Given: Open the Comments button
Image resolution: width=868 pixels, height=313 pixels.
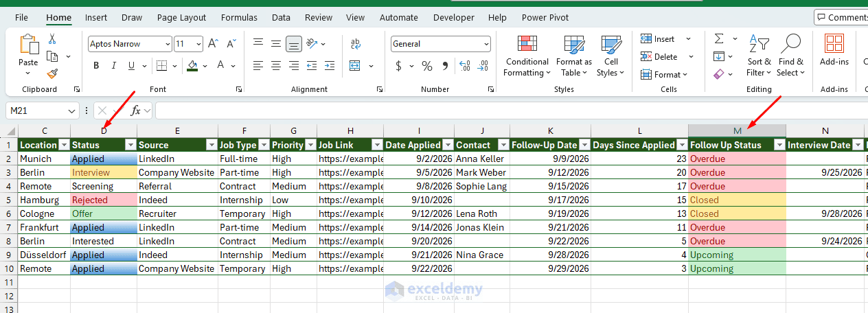Looking at the screenshot, I should [x=841, y=17].
